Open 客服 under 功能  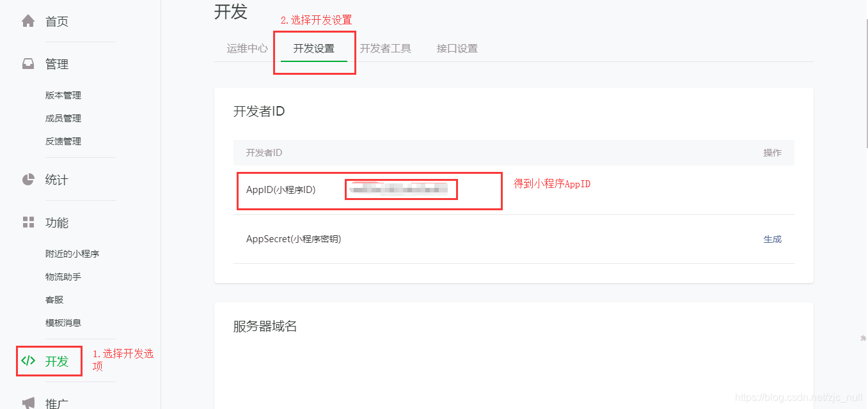54,300
